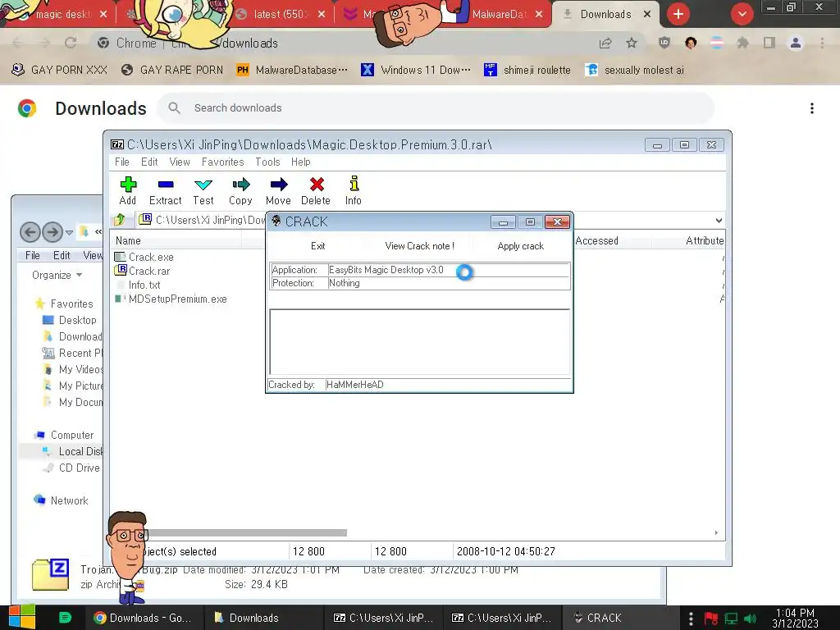840x630 pixels.
Task: Click View Crack note button
Action: (x=419, y=246)
